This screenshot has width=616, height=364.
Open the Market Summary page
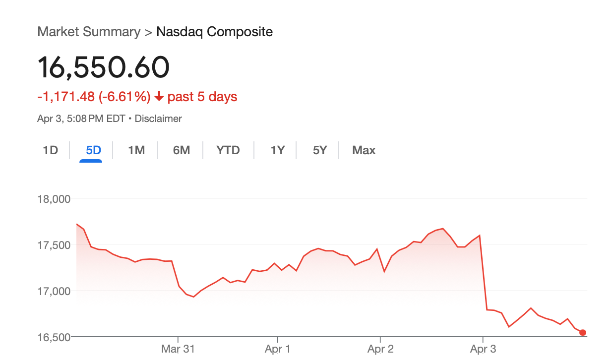[88, 32]
